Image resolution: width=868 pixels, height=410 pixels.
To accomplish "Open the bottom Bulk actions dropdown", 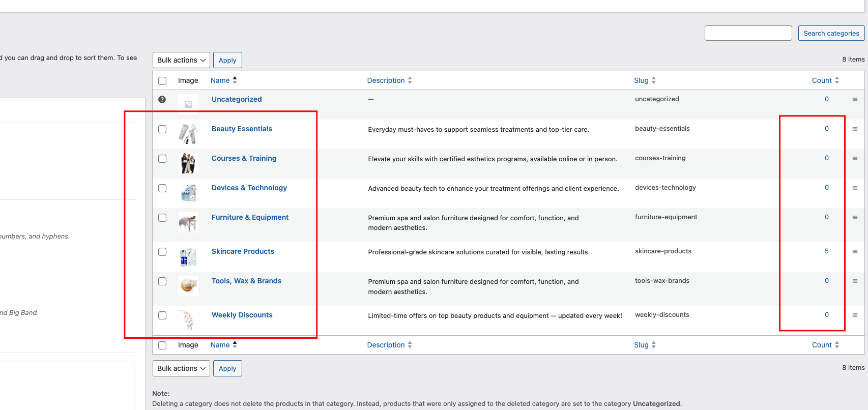I will (181, 368).
